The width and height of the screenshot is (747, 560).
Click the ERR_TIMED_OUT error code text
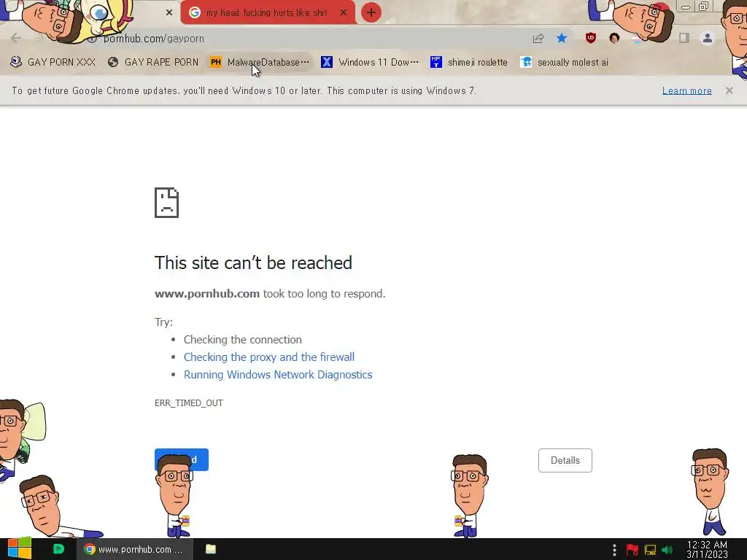pyautogui.click(x=189, y=403)
